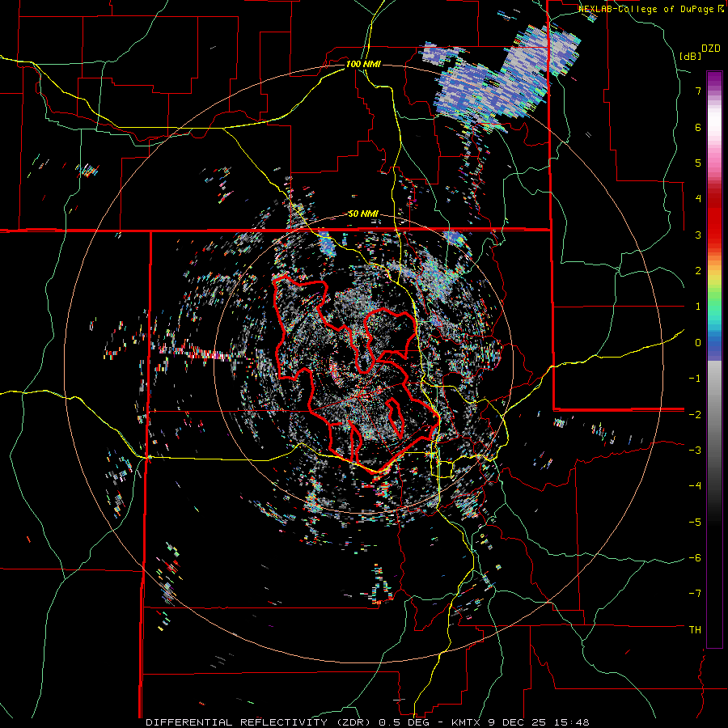Click the 2 value on the color scale
The height and width of the screenshot is (728, 728).
pos(698,271)
